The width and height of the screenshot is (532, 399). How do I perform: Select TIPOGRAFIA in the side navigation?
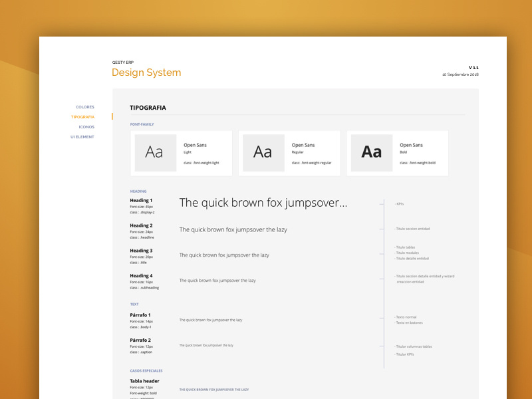tap(82, 117)
